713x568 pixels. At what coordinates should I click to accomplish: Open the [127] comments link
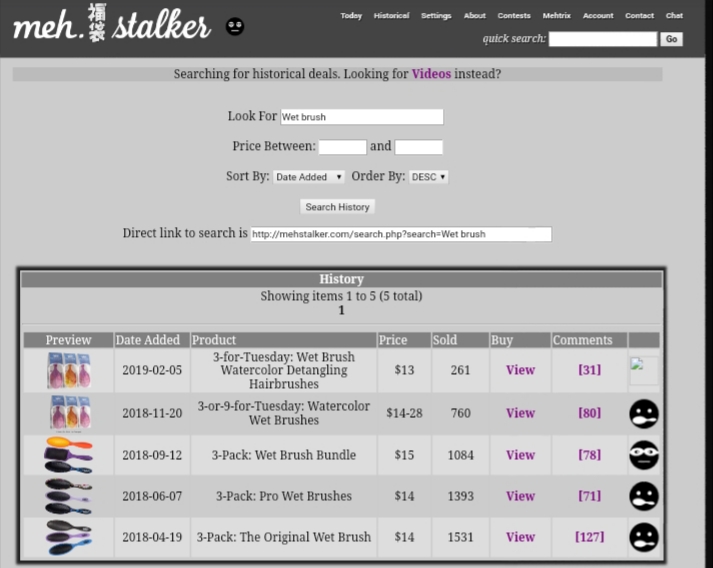[589, 537]
